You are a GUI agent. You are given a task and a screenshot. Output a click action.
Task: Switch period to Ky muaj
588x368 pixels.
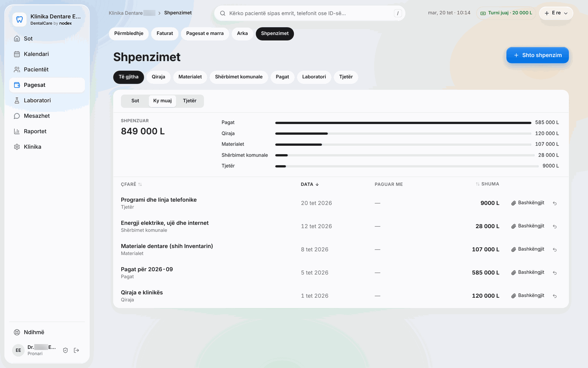162,101
